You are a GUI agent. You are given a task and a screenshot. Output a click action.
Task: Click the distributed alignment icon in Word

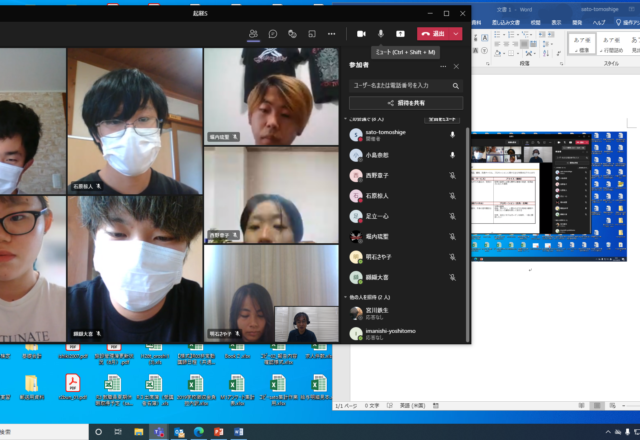point(533,44)
